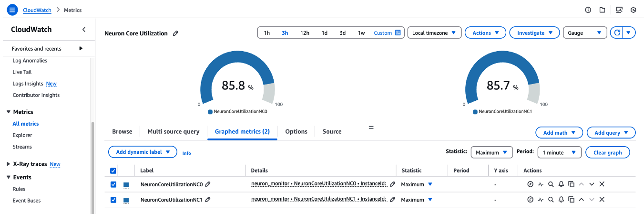Create alarm bell icon in NC1 row
Screen dimensions: 644x214
tap(561, 200)
